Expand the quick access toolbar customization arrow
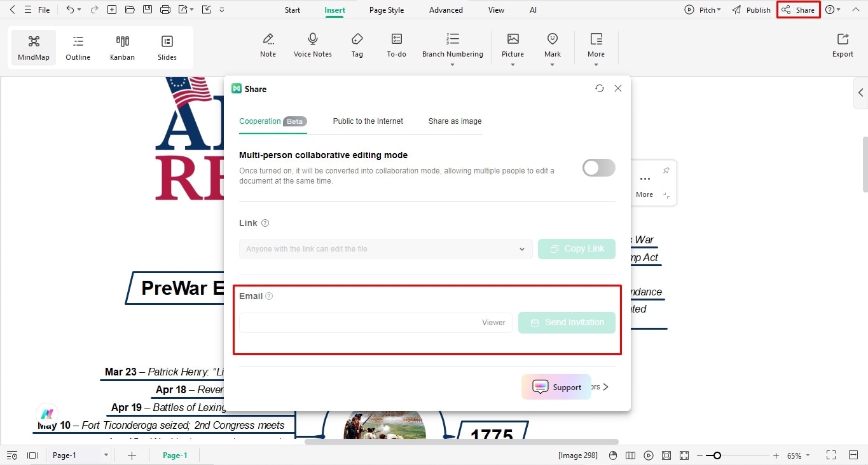 tap(221, 10)
